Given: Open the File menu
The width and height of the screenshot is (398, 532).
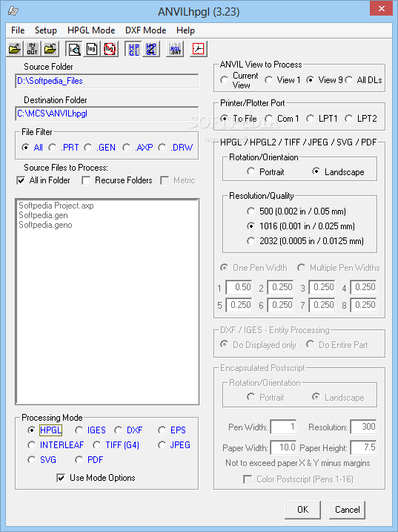Looking at the screenshot, I should pyautogui.click(x=18, y=30).
